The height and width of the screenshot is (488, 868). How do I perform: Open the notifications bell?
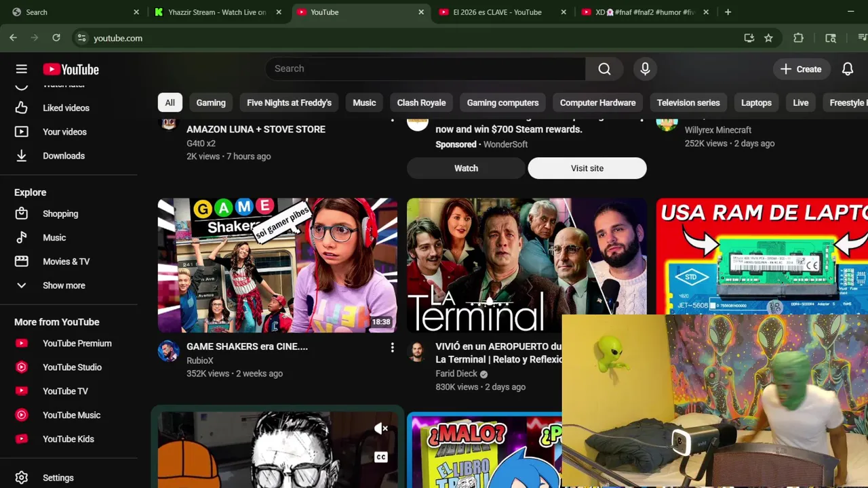point(848,69)
